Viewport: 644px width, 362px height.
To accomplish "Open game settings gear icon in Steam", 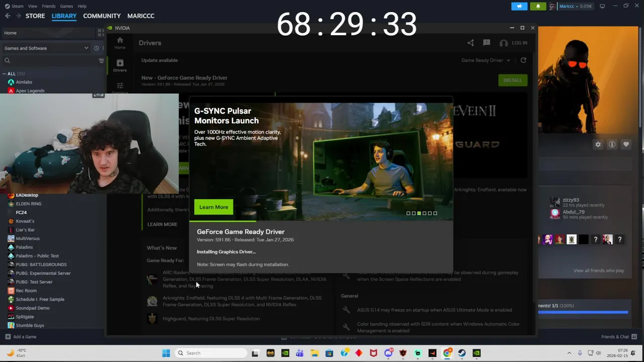I will [x=598, y=144].
